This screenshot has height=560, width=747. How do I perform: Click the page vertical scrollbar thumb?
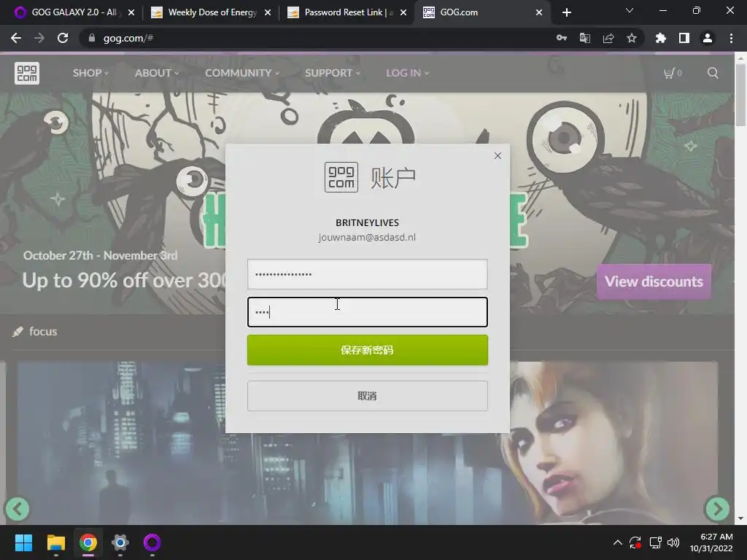(740, 96)
